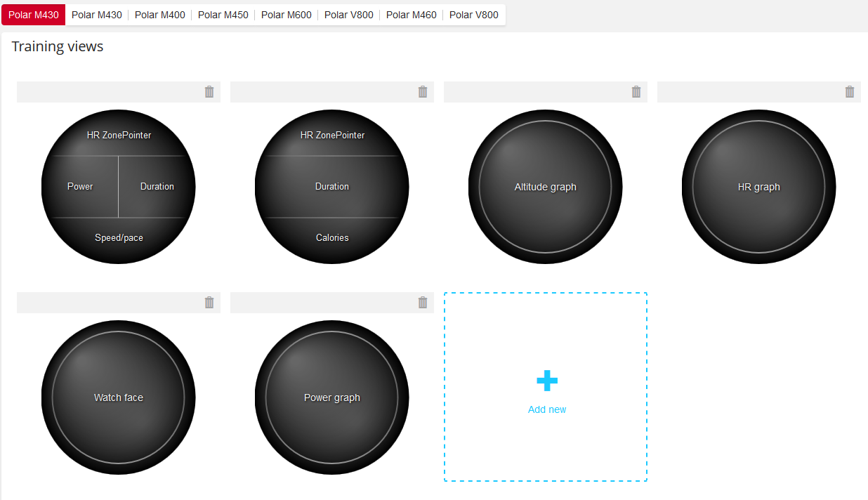Image resolution: width=868 pixels, height=500 pixels.
Task: Select Duration field above Calories
Action: tap(332, 187)
